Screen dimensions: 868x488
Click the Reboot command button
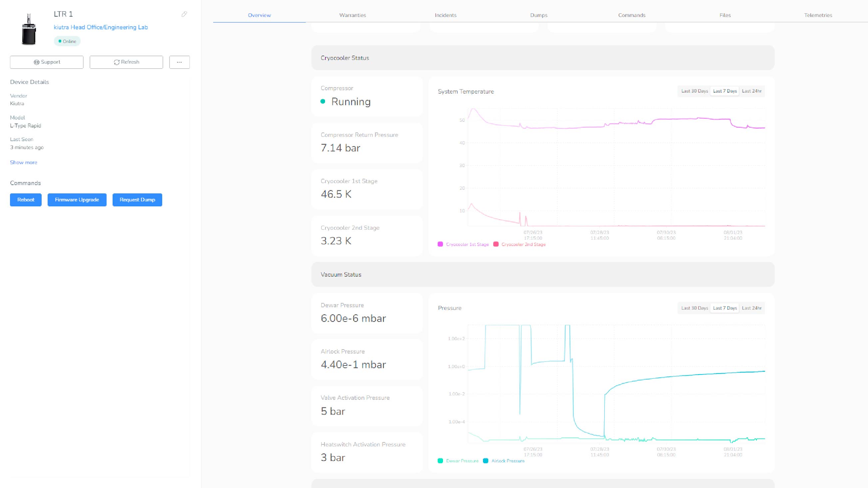26,200
